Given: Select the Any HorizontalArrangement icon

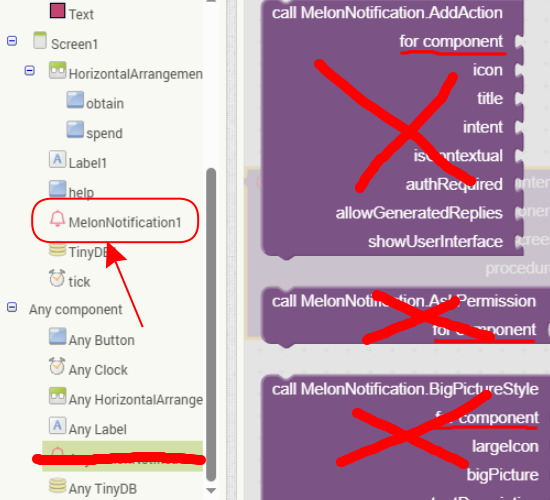Looking at the screenshot, I should [x=57, y=396].
